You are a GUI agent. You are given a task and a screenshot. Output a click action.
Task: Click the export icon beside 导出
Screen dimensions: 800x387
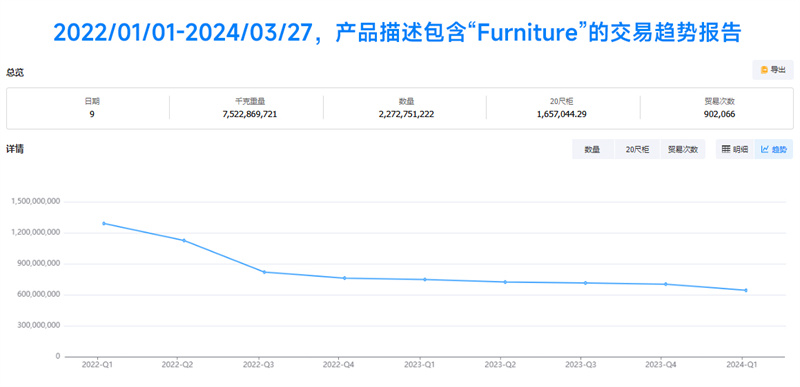(x=764, y=70)
